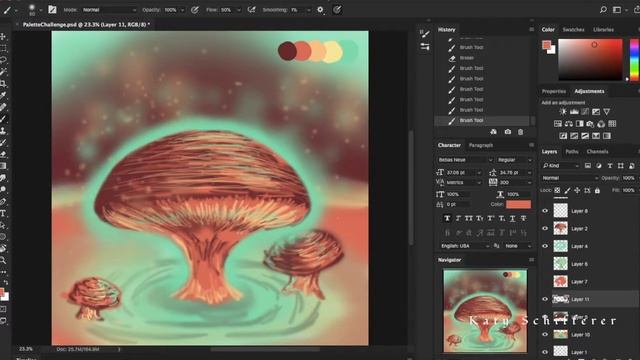Select the Horizontal Type tool

(3, 213)
